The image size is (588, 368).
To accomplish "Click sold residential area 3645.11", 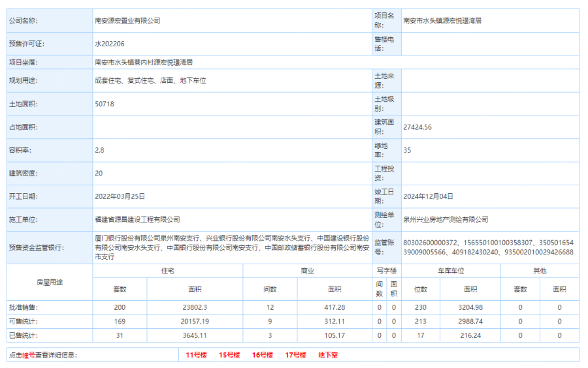I will tap(195, 335).
